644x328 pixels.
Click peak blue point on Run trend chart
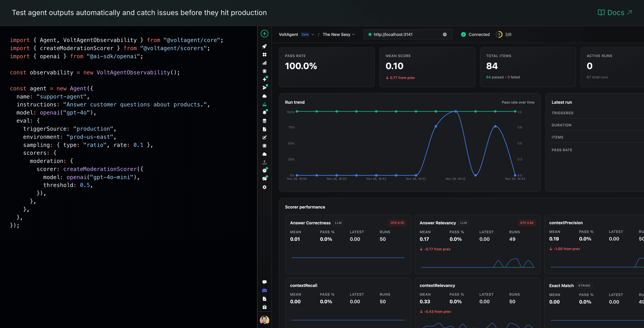[x=456, y=111]
